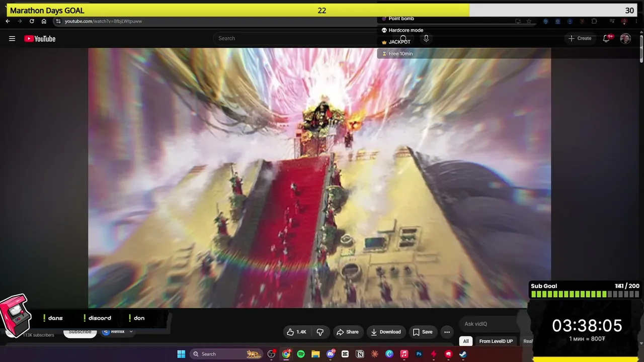Open OBS Studio from the taskbar
This screenshot has height=362, width=644.
(272, 354)
